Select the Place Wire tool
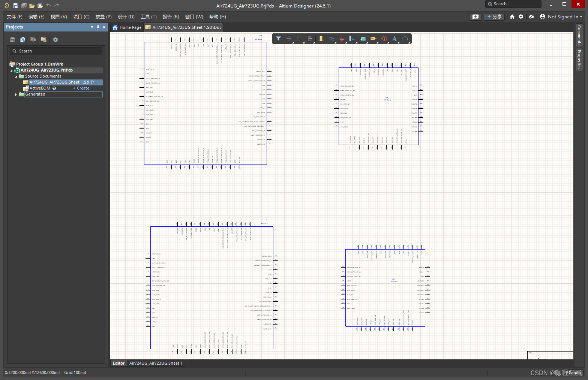 click(x=331, y=39)
